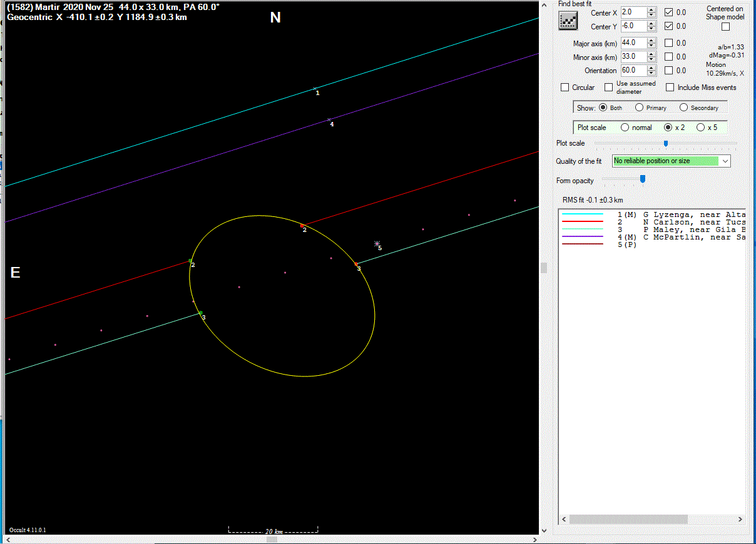Screen dimensions: 756x544
Task: Increase Center Y with the up arrow
Action: [x=651, y=24]
